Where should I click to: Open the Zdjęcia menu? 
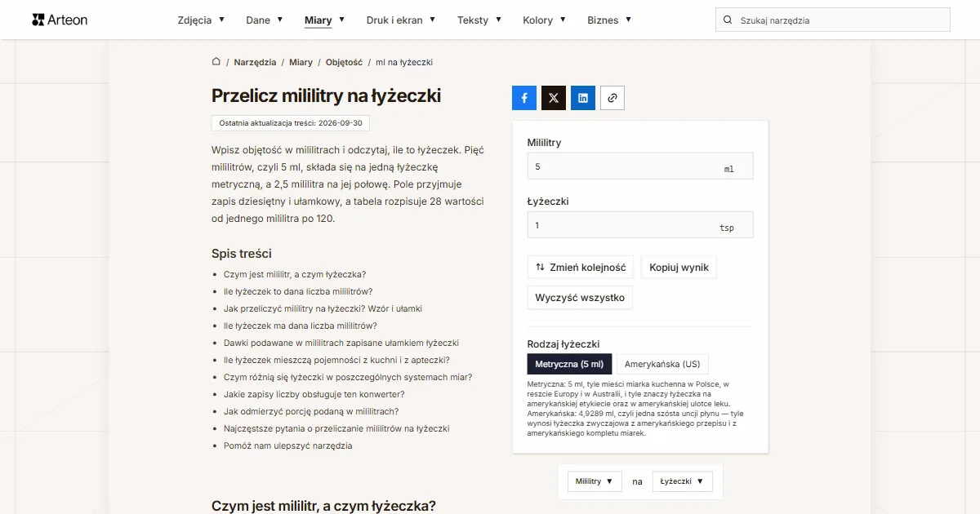pos(201,20)
